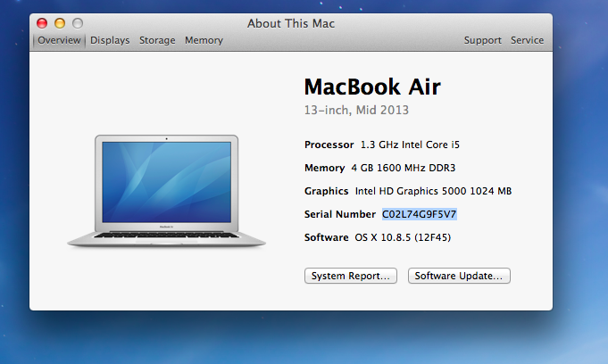Click the MacBook Air laptop image
The image size is (608, 364).
167,190
